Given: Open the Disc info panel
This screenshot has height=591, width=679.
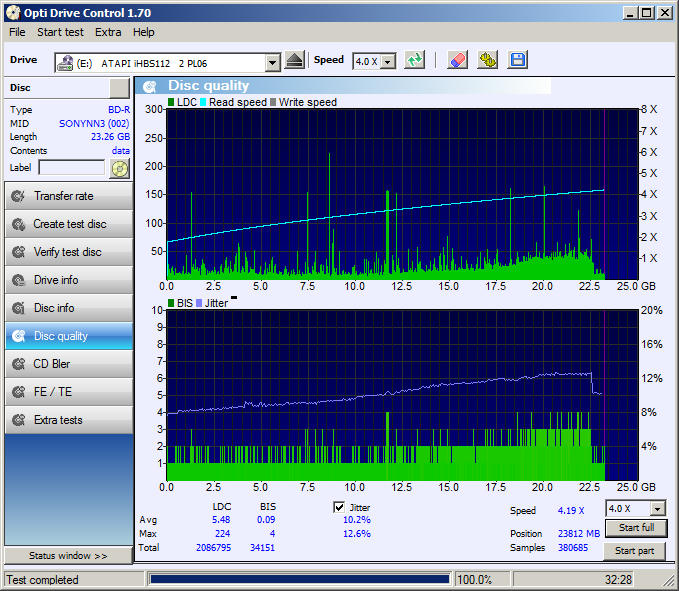Looking at the screenshot, I should pos(69,308).
